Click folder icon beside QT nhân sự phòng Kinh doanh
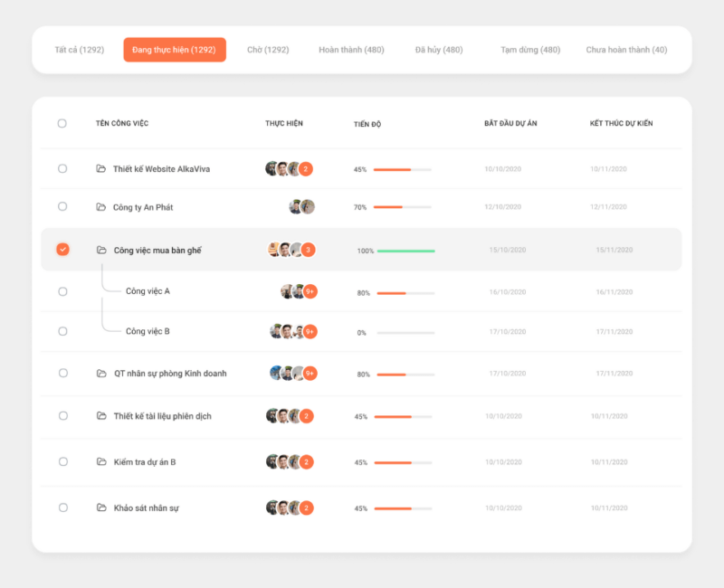724x588 pixels. pos(101,373)
